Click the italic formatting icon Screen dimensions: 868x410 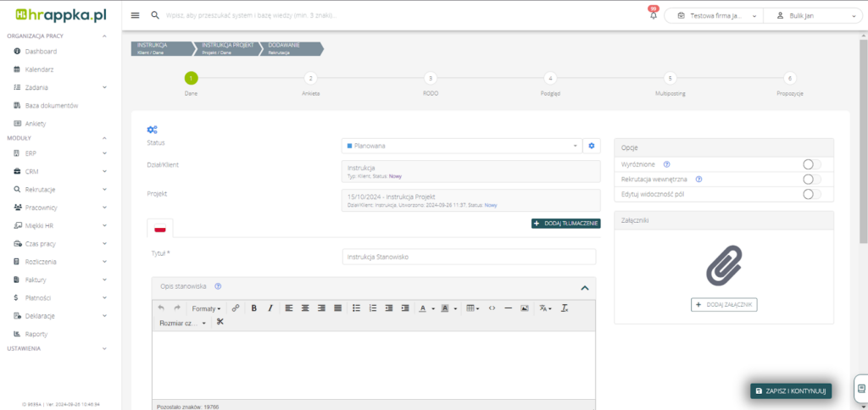pyautogui.click(x=270, y=307)
